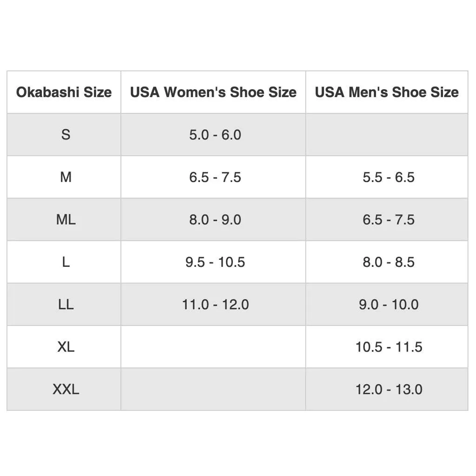
Task: Click men's size 5.5 - 6.5 cell
Action: (x=387, y=177)
